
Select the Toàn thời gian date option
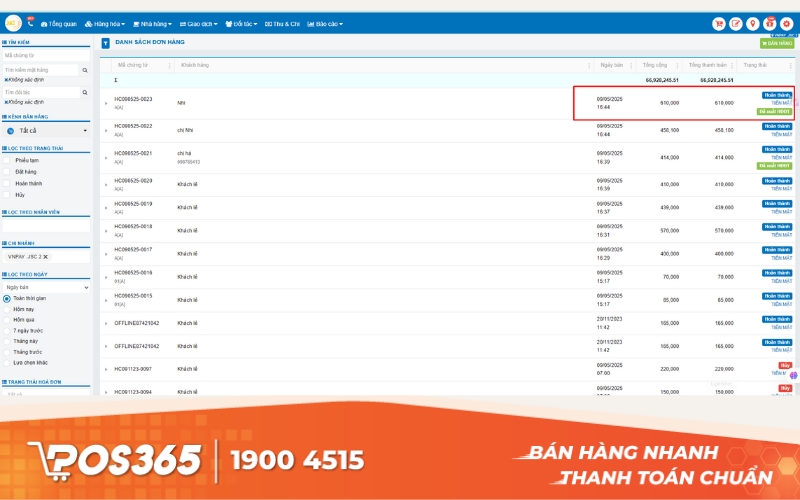(7, 298)
